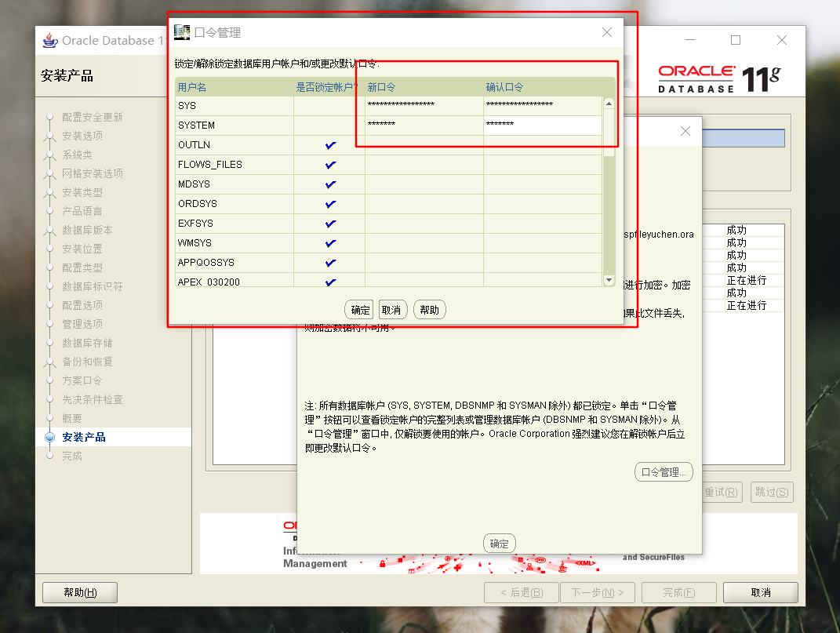Click 确定 in password management dialog
The image size is (840, 633).
[360, 310]
